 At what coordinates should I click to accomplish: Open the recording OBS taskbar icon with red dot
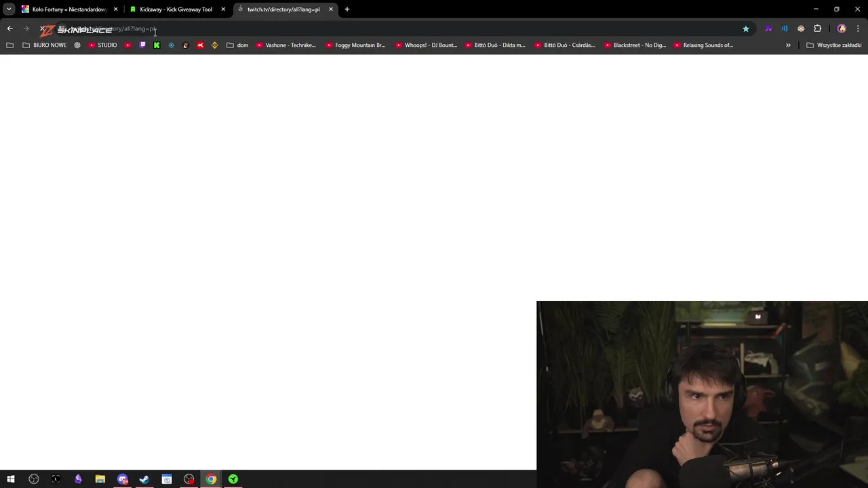click(x=189, y=479)
